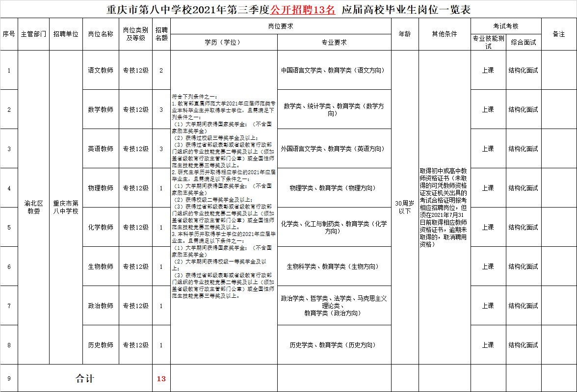The height and width of the screenshot is (392, 577).
Task: Select quota "2" for 语文教师
Action: (x=161, y=70)
